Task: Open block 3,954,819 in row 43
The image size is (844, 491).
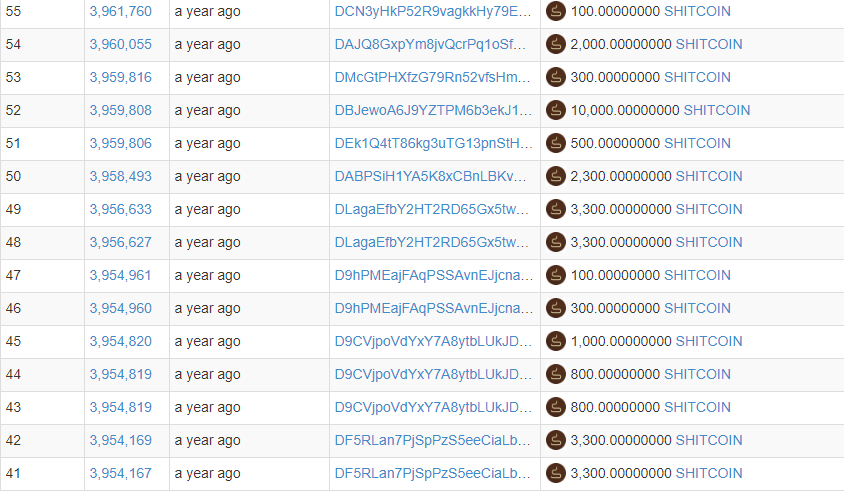Action: pyautogui.click(x=121, y=408)
